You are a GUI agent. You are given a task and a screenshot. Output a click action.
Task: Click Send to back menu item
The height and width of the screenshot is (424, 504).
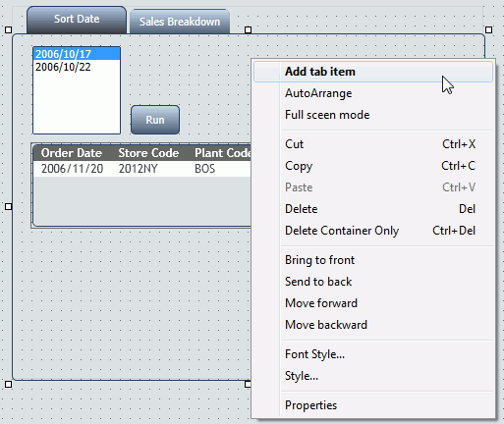point(373,282)
